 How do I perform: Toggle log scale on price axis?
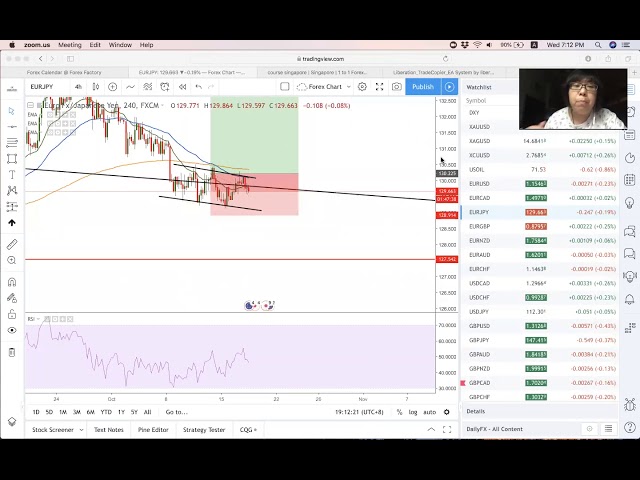pyautogui.click(x=413, y=412)
